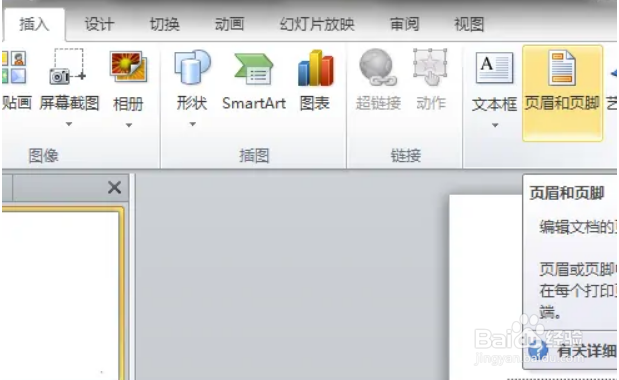This screenshot has height=380, width=619.
Task: Click the 超链接 hyperlink icon
Action: 378,67
